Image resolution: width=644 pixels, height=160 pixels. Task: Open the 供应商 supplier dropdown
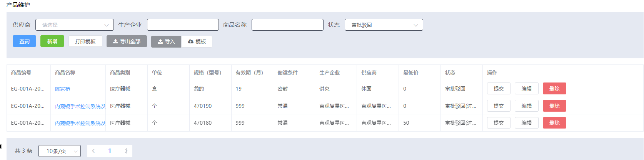(75, 25)
